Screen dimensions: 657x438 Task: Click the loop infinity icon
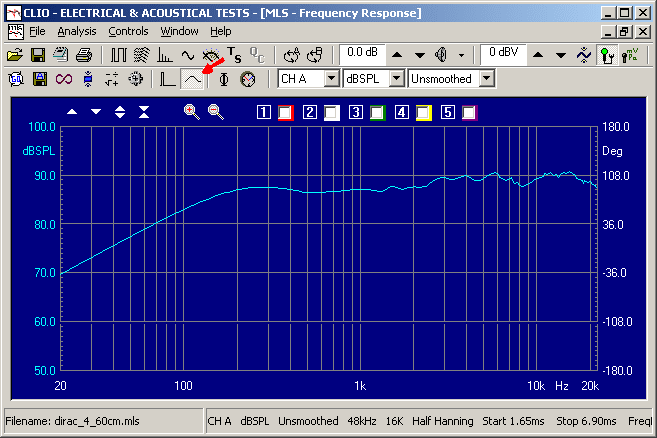click(64, 78)
